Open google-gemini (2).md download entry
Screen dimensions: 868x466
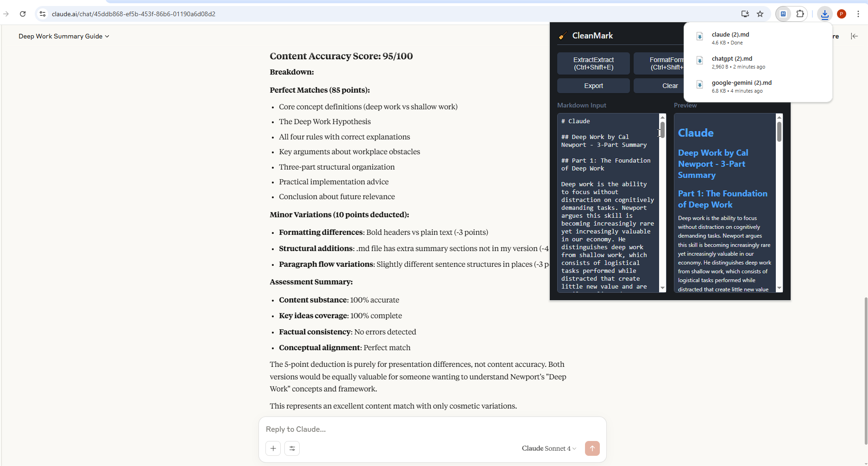(758, 86)
